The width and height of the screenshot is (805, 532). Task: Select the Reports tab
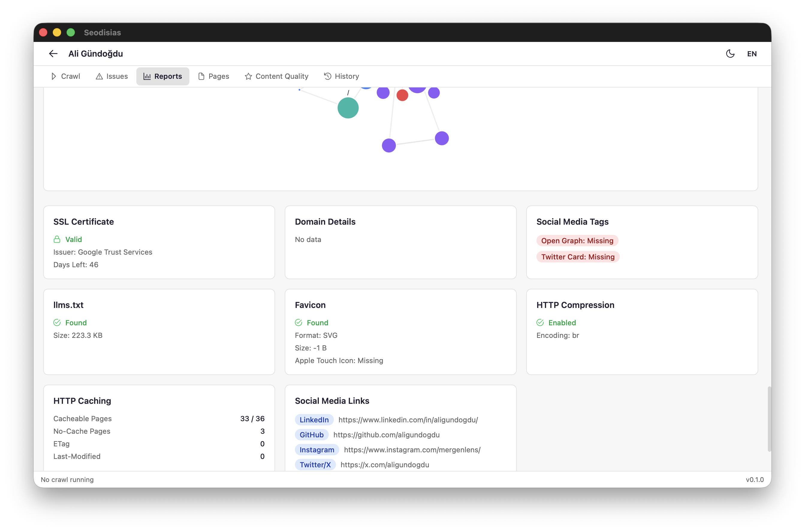click(162, 76)
